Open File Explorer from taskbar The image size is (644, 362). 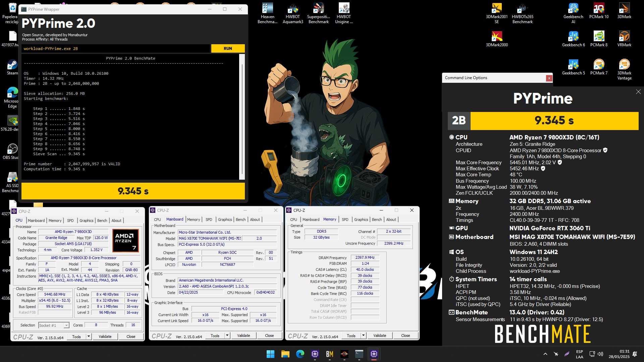point(285,354)
